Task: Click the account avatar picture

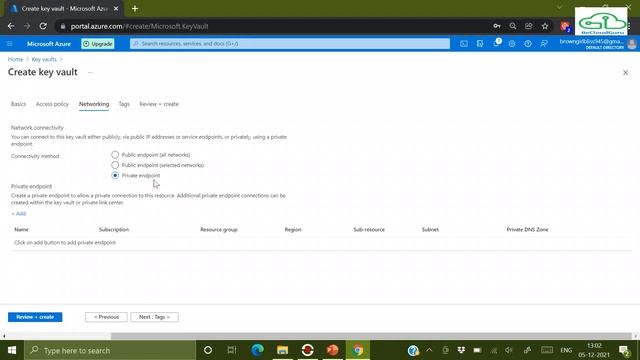Action: (x=632, y=44)
